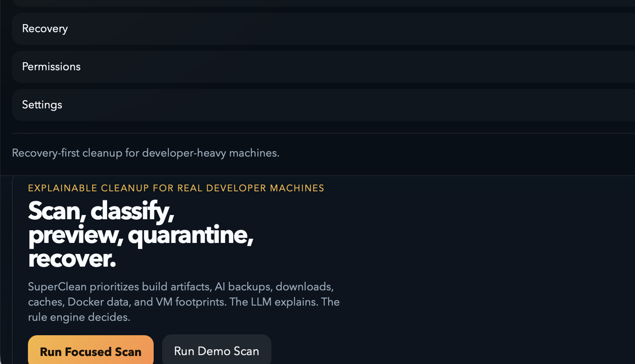635x364 pixels.
Task: Start the Run Demo Scan button
Action: pyautogui.click(x=216, y=351)
